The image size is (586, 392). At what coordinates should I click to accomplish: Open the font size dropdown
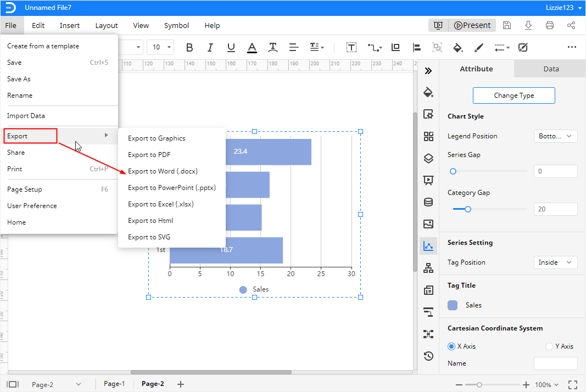tap(159, 47)
